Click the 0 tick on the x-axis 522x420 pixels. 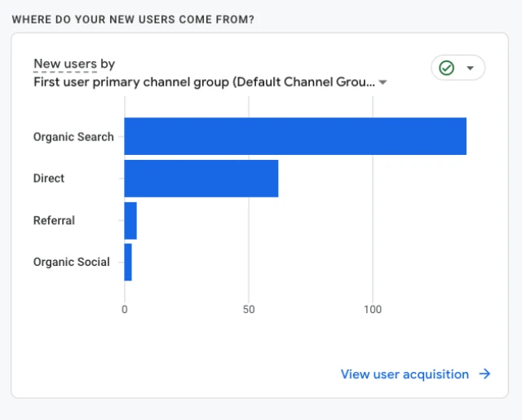pos(125,310)
